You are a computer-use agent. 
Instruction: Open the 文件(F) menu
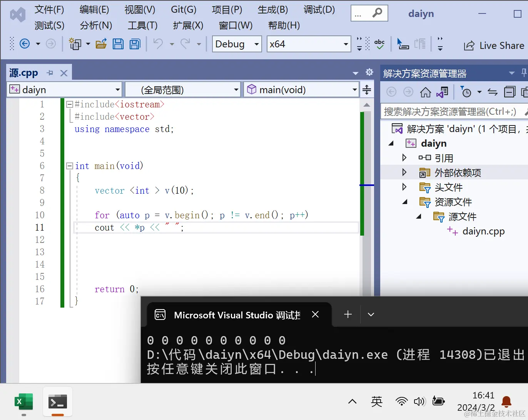(49, 10)
